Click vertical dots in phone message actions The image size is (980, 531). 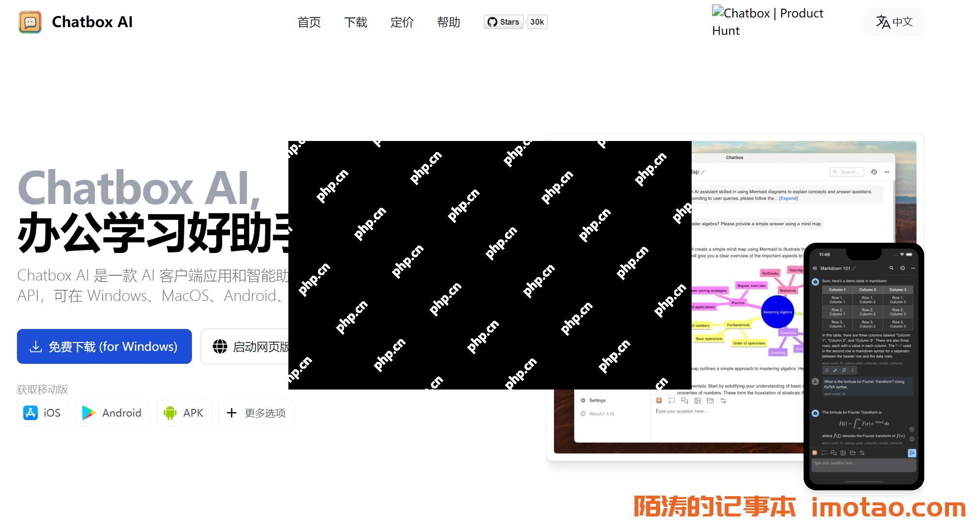[x=853, y=370]
